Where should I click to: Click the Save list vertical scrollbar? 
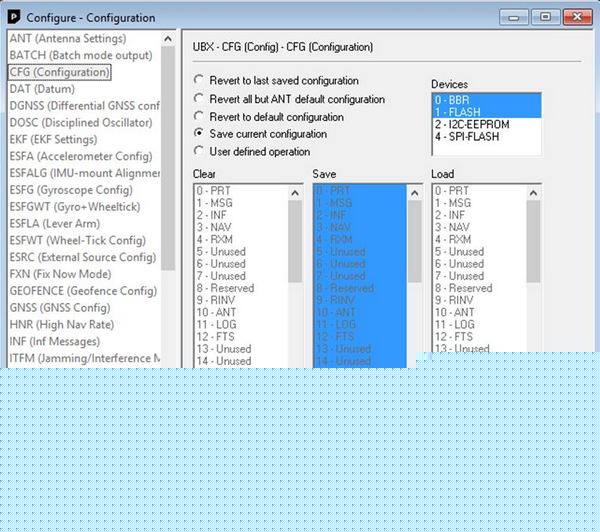click(x=414, y=270)
